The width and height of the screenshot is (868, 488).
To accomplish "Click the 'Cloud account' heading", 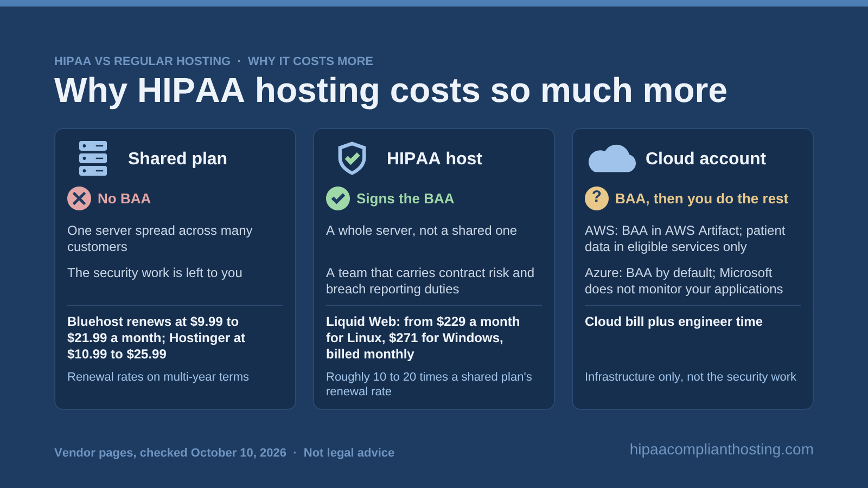I will (x=706, y=158).
